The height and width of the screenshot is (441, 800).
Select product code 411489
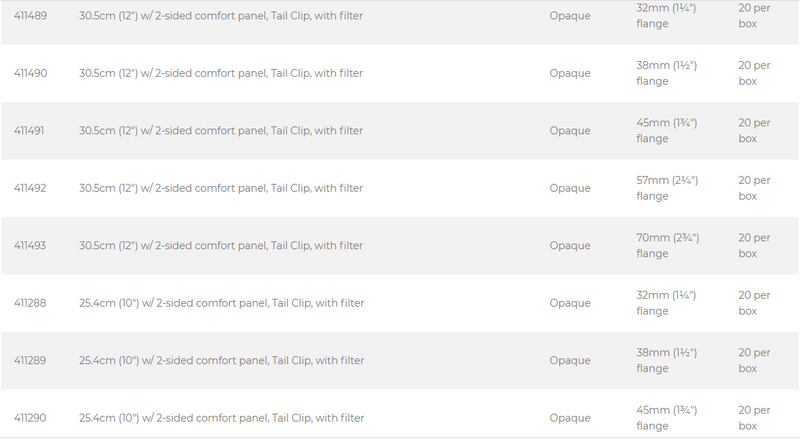[x=30, y=16]
